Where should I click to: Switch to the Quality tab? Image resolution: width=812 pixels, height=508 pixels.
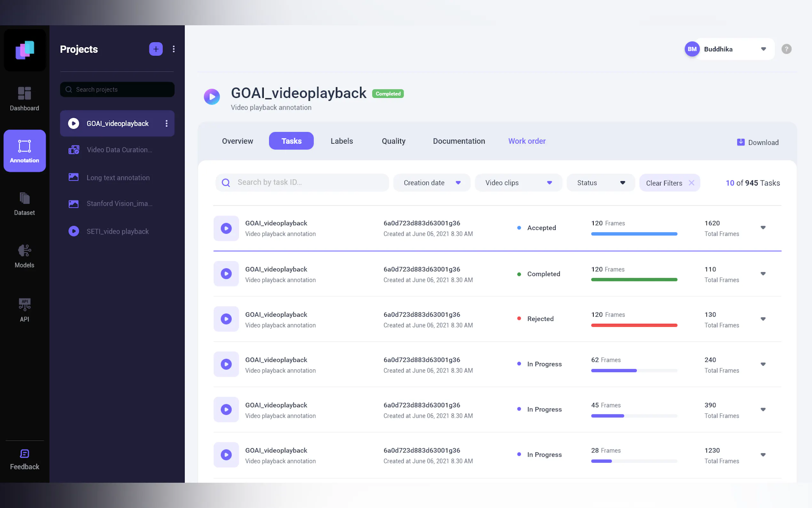coord(393,141)
